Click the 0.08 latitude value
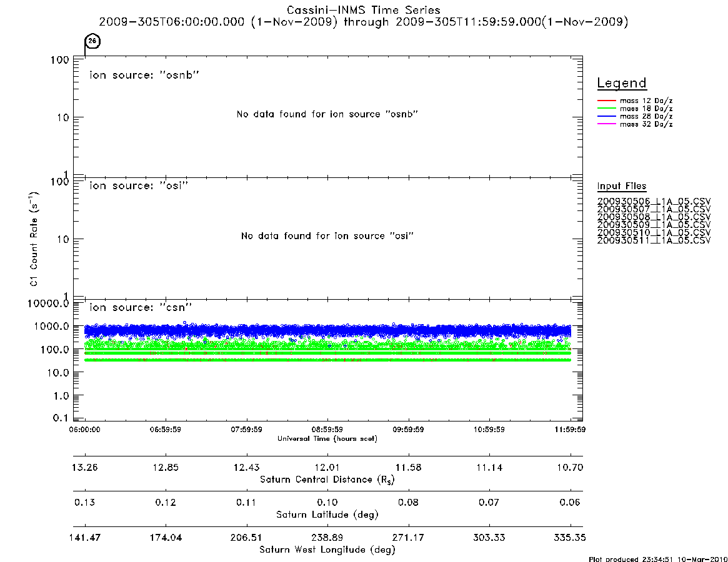This screenshot has height=562, width=728. [x=408, y=502]
